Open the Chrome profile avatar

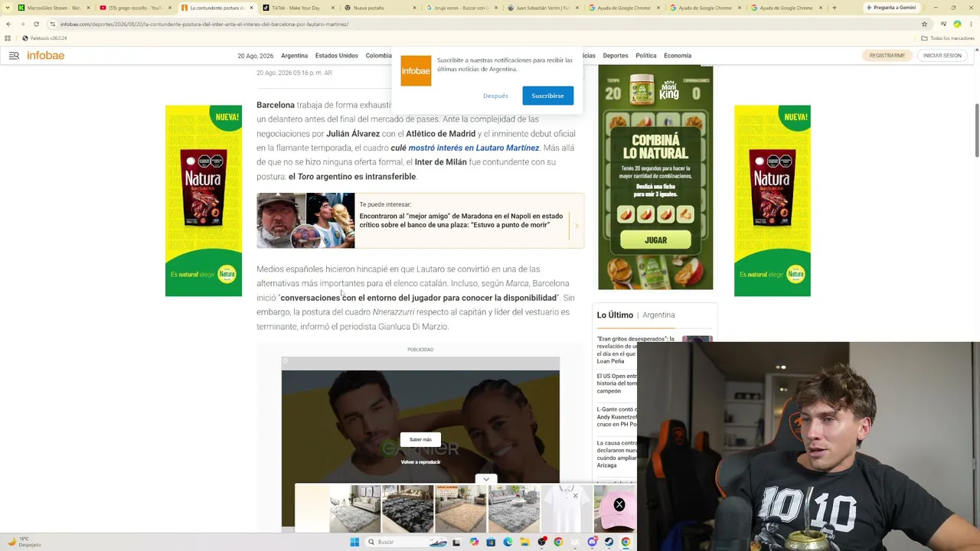click(957, 24)
